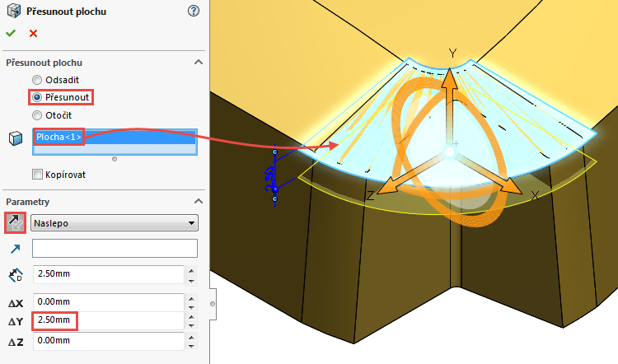Click the distance dimension icon
This screenshot has height=364, width=618.
[16, 275]
